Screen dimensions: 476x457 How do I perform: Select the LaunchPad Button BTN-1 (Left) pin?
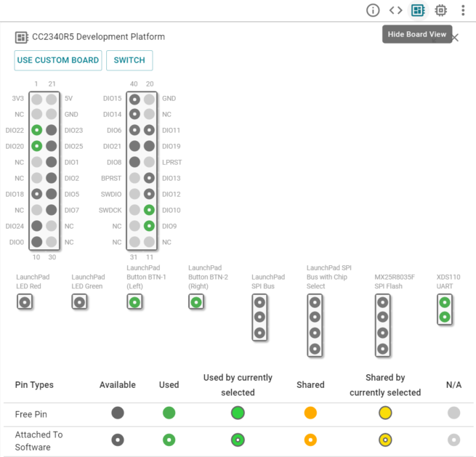134,302
